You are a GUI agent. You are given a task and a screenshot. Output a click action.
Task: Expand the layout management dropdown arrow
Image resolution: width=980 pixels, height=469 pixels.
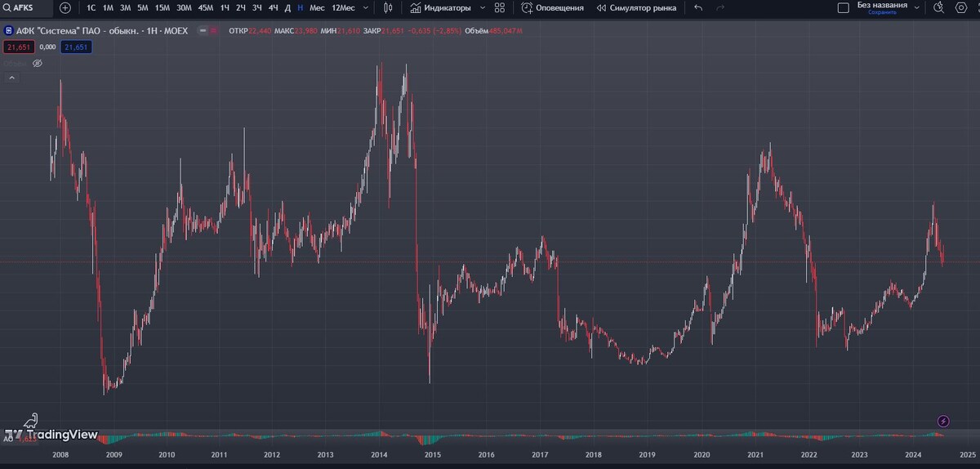tap(917, 7)
